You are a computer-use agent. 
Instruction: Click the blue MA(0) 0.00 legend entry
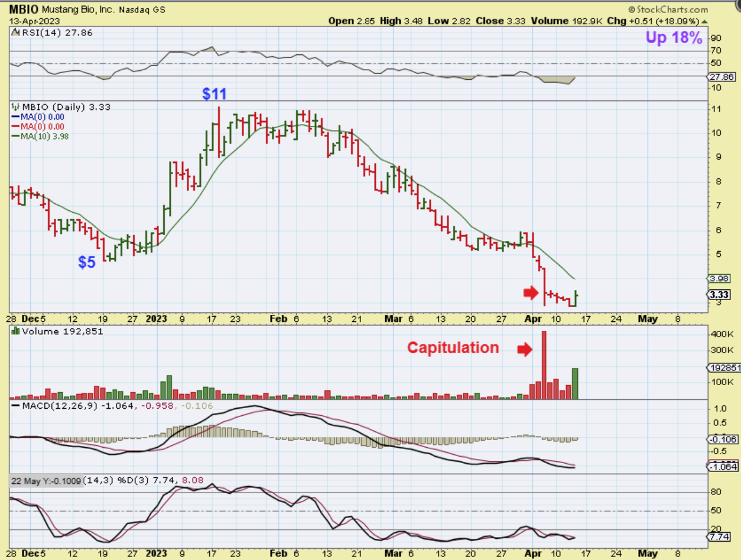pos(38,117)
